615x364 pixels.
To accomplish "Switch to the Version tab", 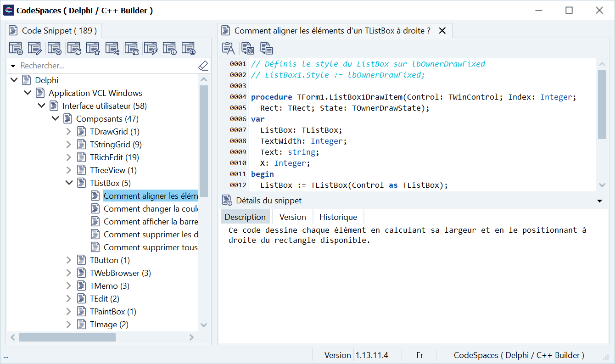I will pyautogui.click(x=292, y=217).
